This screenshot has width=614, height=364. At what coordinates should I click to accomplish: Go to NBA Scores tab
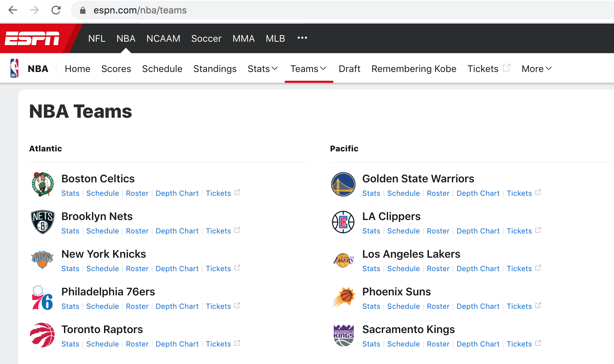click(x=116, y=69)
